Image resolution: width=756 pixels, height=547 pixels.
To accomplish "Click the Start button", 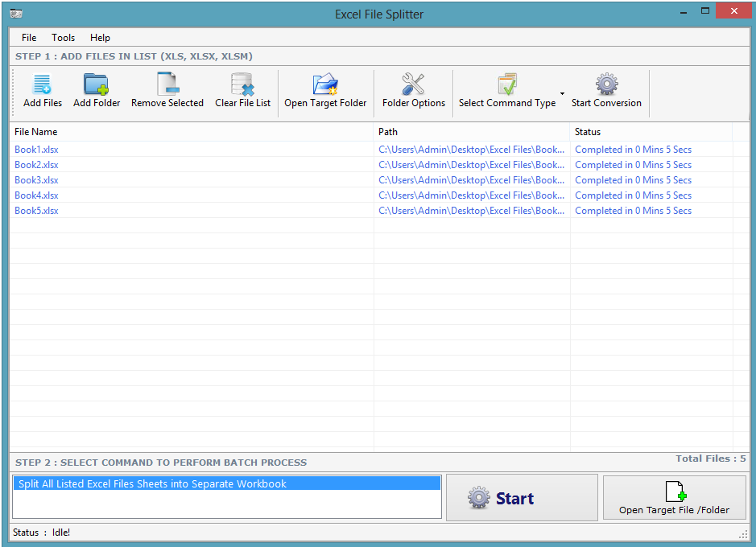I will click(x=522, y=498).
